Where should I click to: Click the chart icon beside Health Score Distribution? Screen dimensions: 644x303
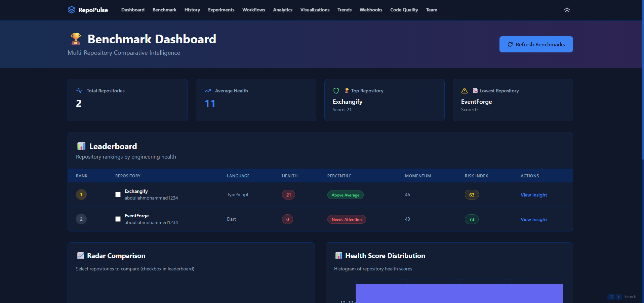[339, 256]
